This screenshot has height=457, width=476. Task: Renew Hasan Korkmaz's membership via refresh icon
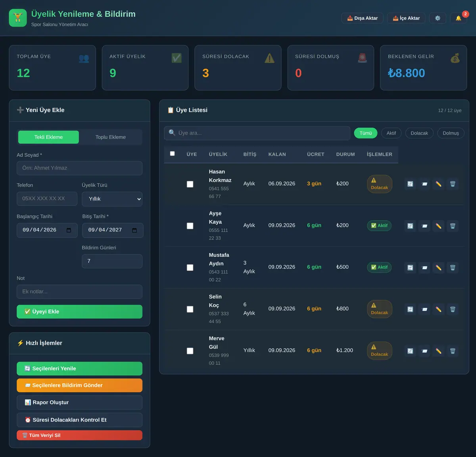click(x=410, y=184)
